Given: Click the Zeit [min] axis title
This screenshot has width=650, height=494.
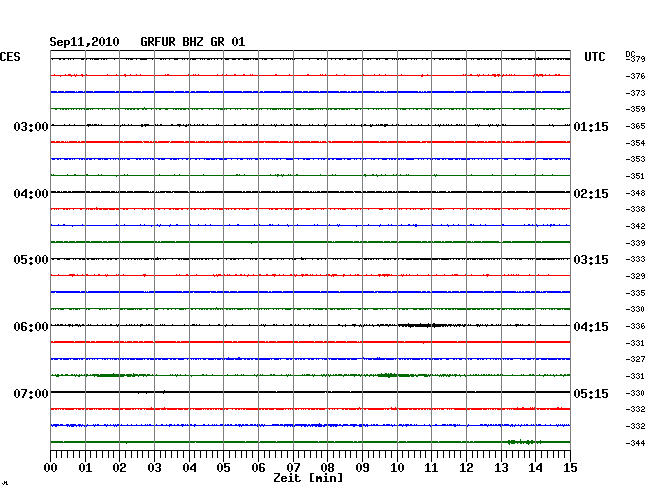Looking at the screenshot, I should (x=308, y=478).
